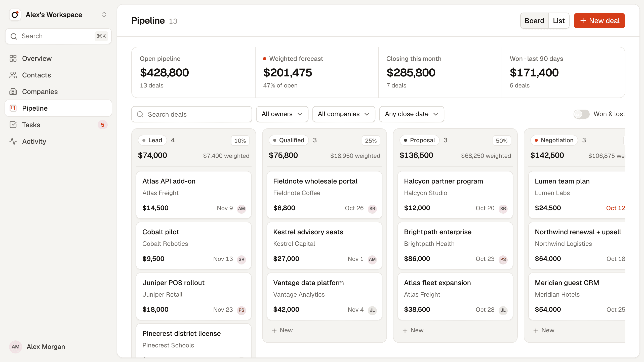The image size is (644, 362).
Task: Click AM avatar on Atlas API add-on card
Action: click(242, 208)
